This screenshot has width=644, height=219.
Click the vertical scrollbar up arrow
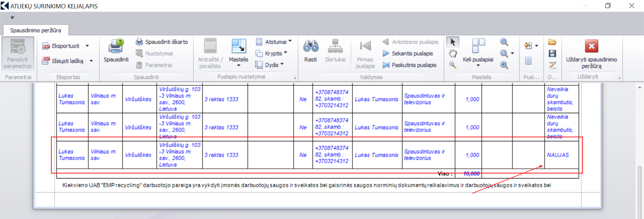pyautogui.click(x=640, y=87)
